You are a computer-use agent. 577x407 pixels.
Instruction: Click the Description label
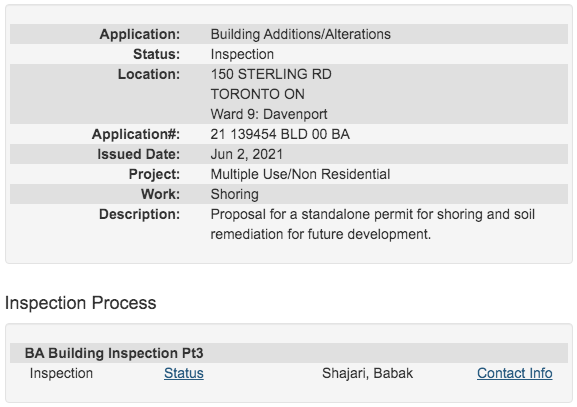pyautogui.click(x=139, y=214)
